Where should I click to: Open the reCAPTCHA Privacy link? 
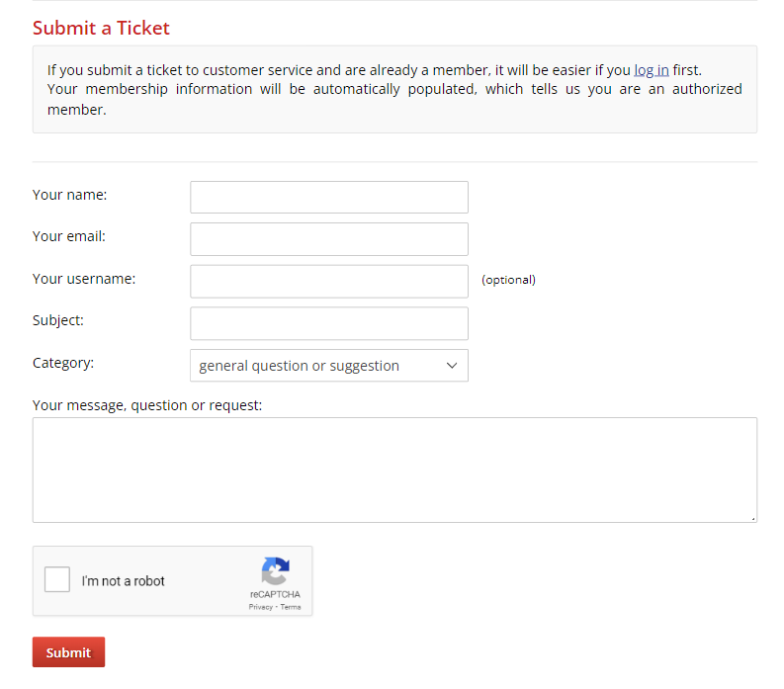coord(261,607)
